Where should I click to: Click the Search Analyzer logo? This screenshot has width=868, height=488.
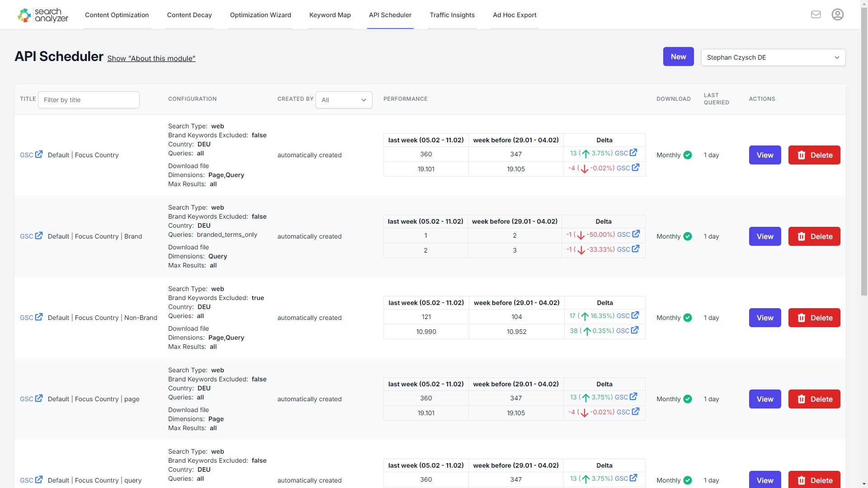click(x=42, y=14)
